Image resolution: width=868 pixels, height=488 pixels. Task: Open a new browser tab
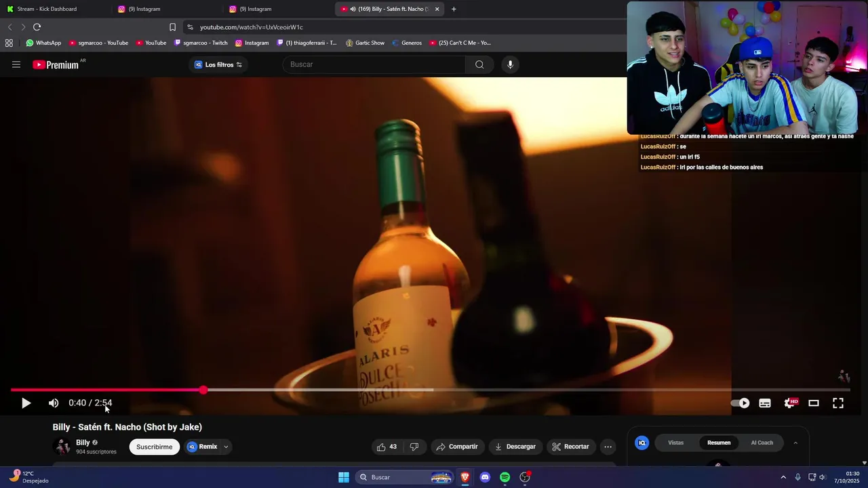click(454, 9)
